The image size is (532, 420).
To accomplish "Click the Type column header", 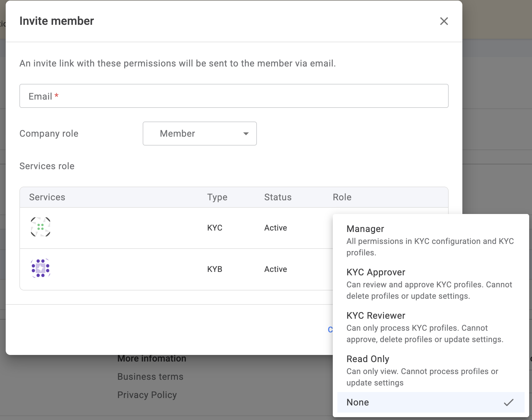I will (x=217, y=197).
